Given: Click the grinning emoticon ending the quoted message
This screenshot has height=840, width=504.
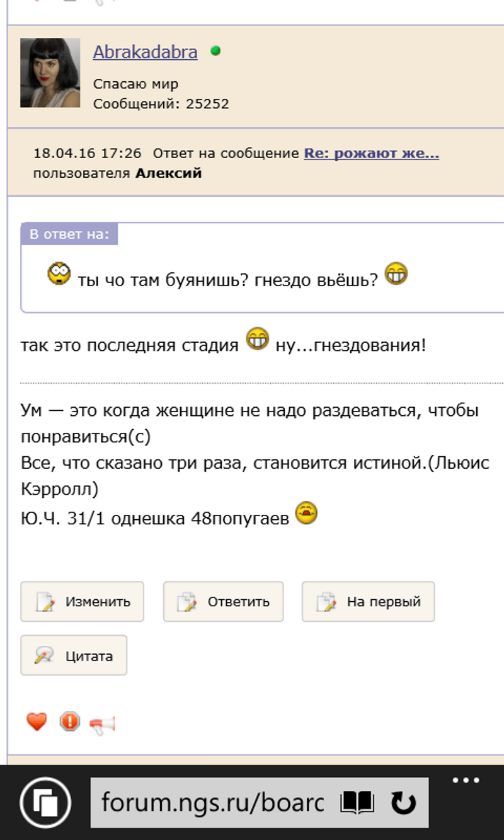Looking at the screenshot, I should pos(396,273).
